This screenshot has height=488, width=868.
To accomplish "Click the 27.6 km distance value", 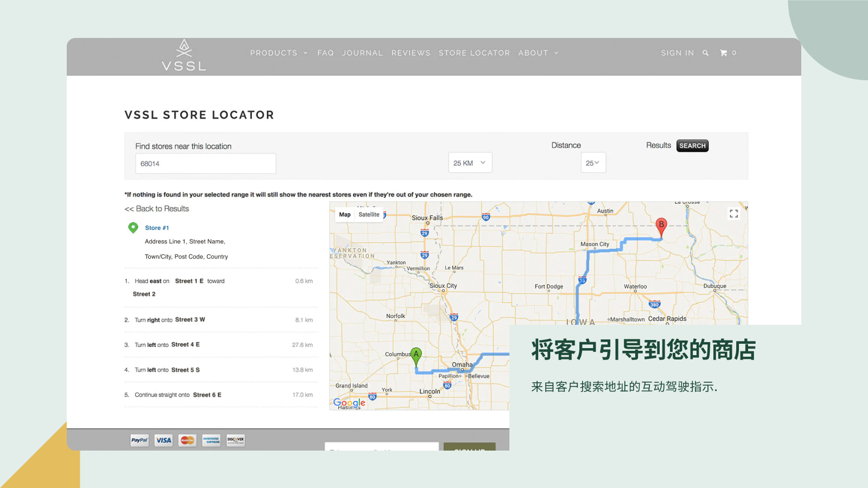I will (302, 345).
